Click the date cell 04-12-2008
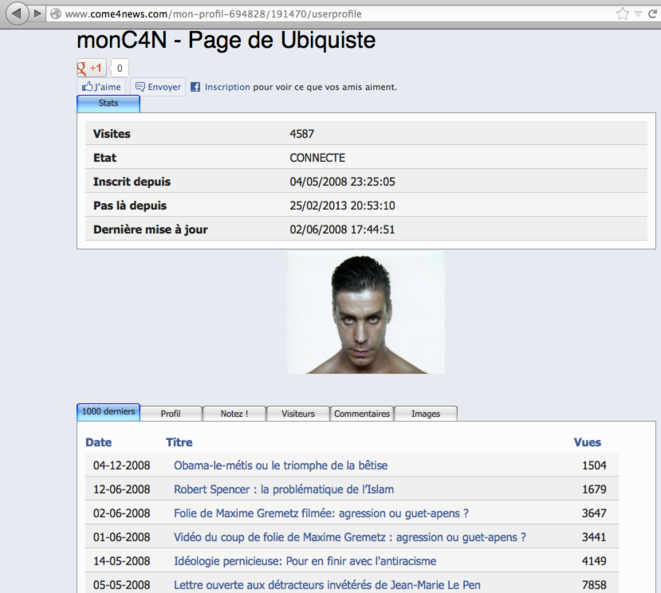This screenshot has width=661, height=593. [x=122, y=465]
